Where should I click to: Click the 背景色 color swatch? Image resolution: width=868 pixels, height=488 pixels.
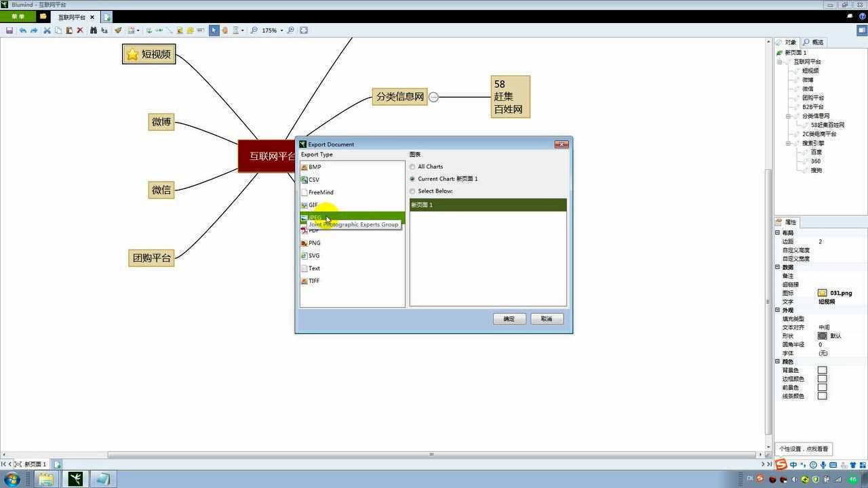point(822,370)
